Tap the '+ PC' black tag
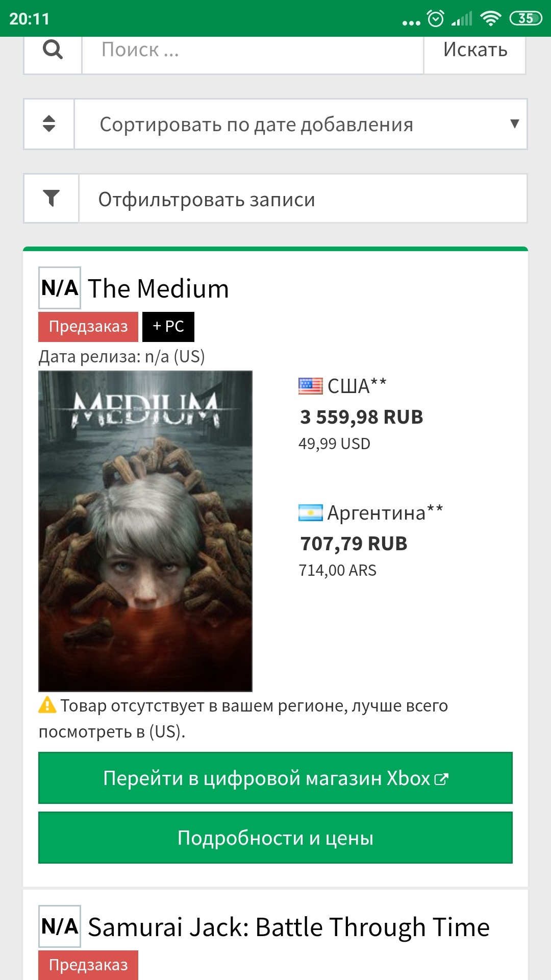This screenshot has height=980, width=551. (168, 327)
